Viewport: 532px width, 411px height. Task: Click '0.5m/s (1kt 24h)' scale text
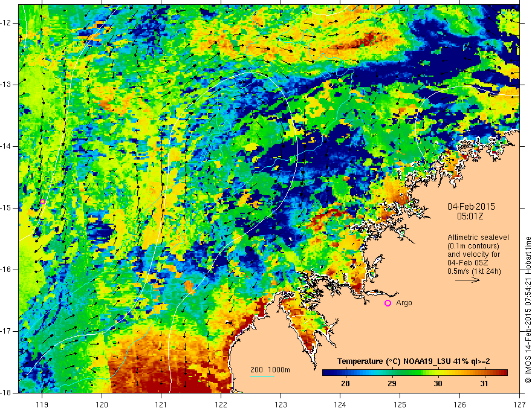pyautogui.click(x=474, y=271)
